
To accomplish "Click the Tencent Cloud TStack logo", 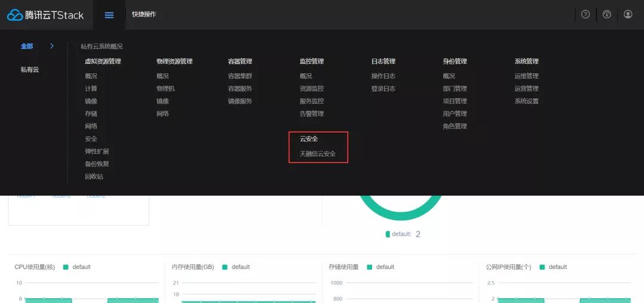I will coord(46,15).
